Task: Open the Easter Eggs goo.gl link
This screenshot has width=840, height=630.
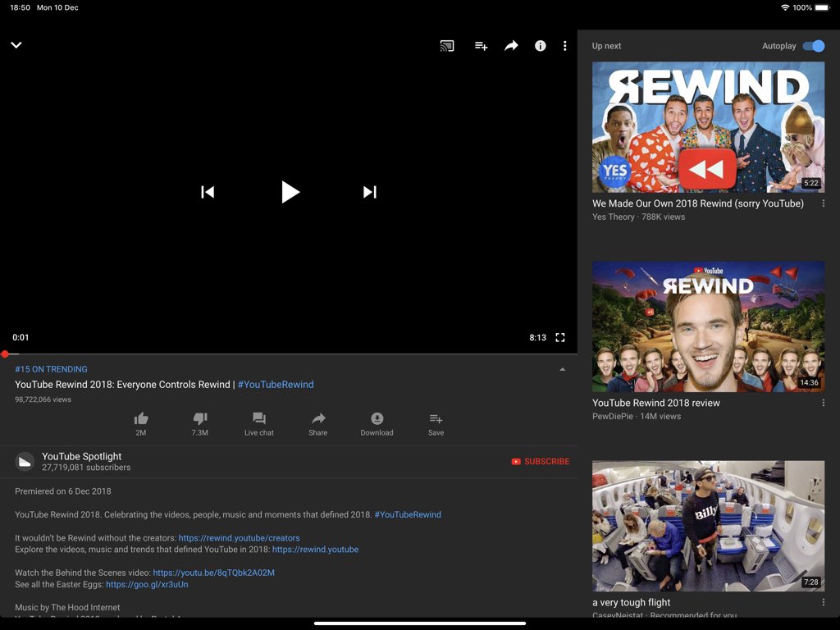Action: pyautogui.click(x=147, y=584)
